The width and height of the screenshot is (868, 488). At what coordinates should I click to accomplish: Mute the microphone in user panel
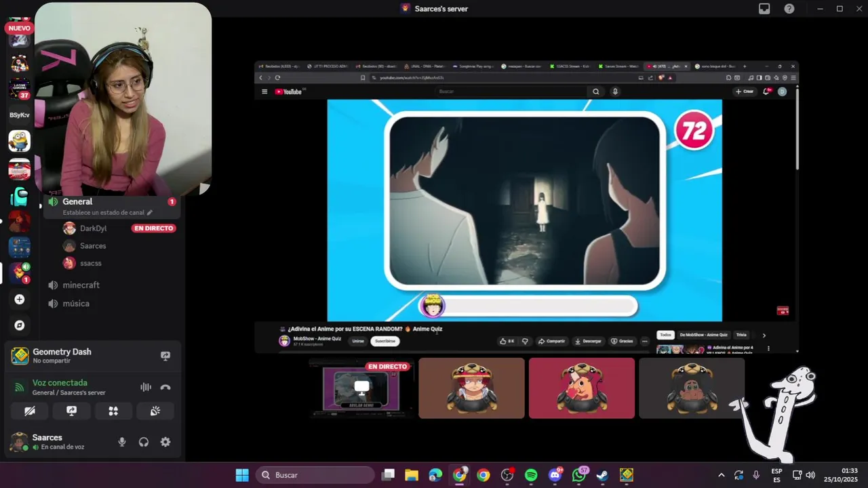coord(122,442)
